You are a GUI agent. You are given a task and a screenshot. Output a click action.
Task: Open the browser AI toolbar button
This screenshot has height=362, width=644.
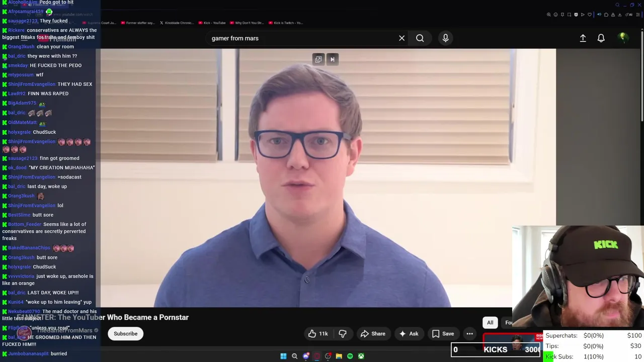(629, 15)
